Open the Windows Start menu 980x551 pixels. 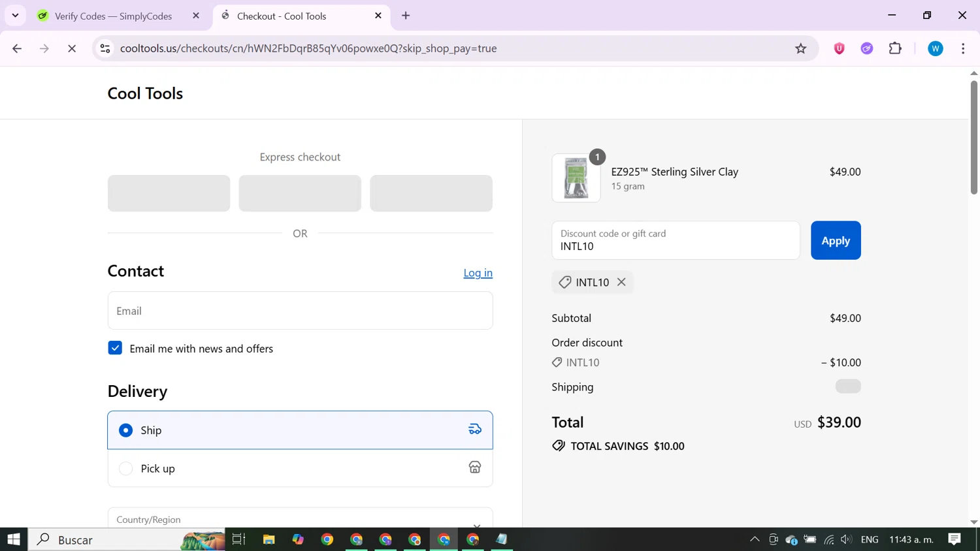14,539
